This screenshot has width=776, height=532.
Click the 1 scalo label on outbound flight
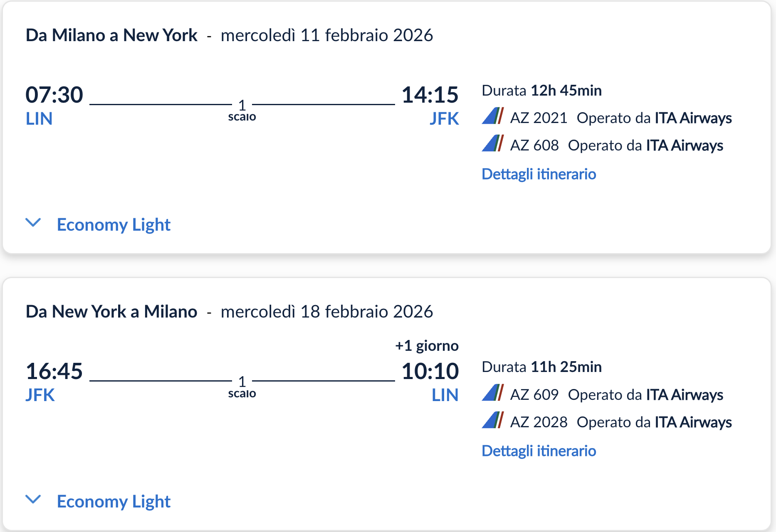pyautogui.click(x=241, y=111)
